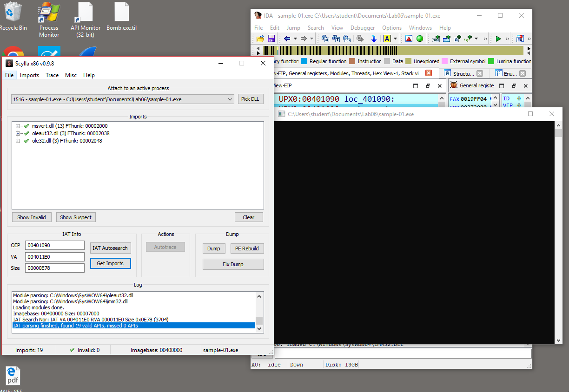Image resolution: width=569 pixels, height=392 pixels.
Task: Expand the ole32.dll import node
Action: coord(18,141)
